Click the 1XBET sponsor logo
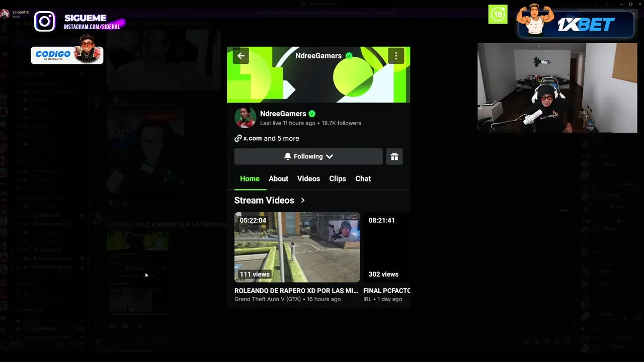The height and width of the screenshot is (362, 644). pyautogui.click(x=585, y=25)
